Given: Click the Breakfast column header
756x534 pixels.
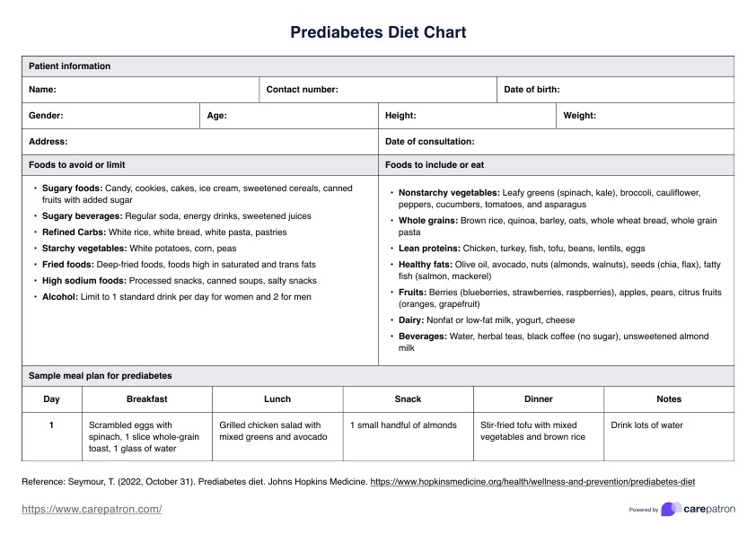Looking at the screenshot, I should click(x=146, y=399).
